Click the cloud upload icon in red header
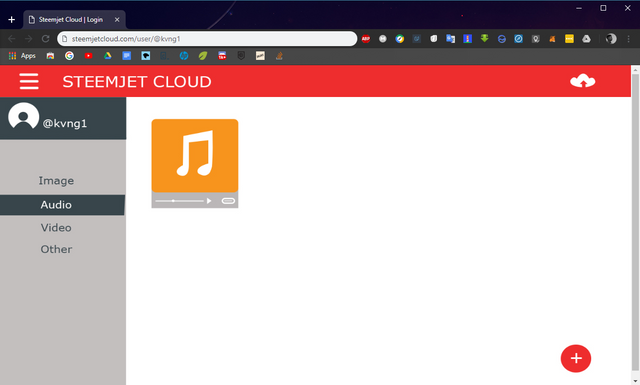 tap(582, 81)
